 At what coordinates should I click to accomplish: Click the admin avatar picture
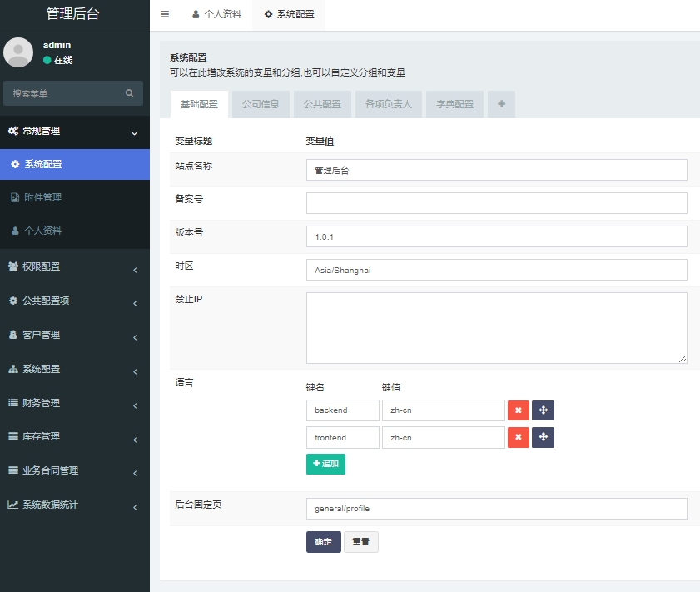tap(17, 52)
